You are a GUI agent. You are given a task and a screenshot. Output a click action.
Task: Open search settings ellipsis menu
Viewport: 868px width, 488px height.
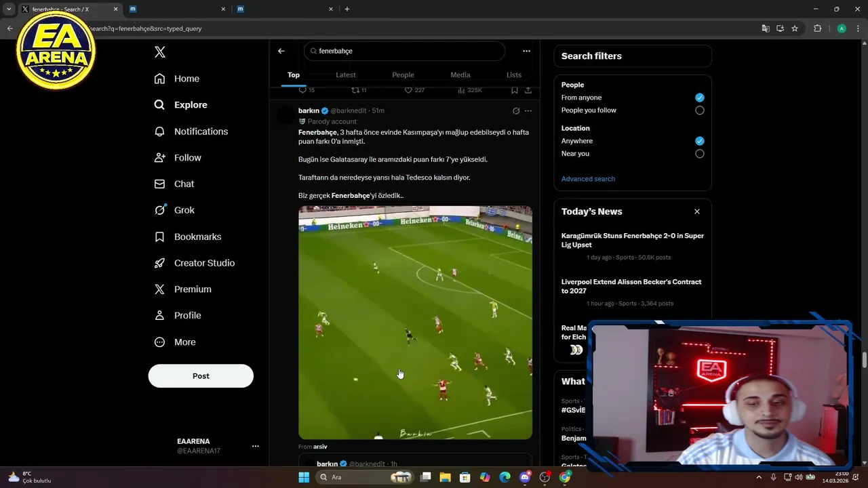click(x=526, y=51)
